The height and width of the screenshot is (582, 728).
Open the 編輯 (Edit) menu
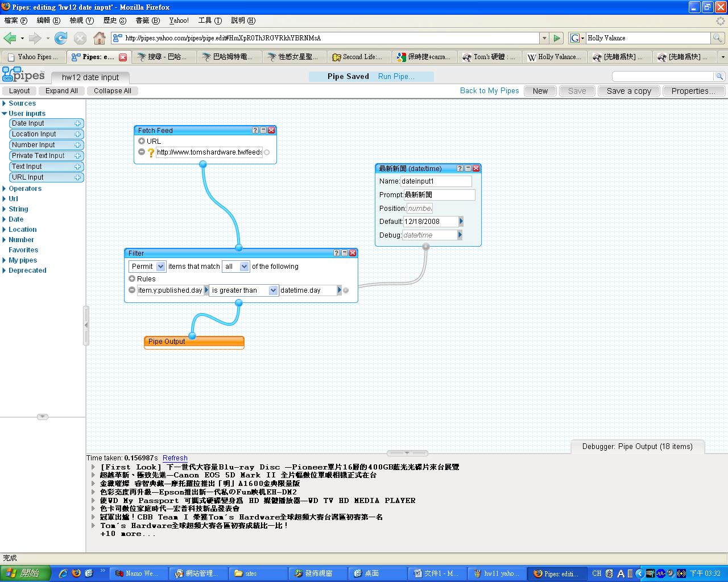(x=48, y=20)
